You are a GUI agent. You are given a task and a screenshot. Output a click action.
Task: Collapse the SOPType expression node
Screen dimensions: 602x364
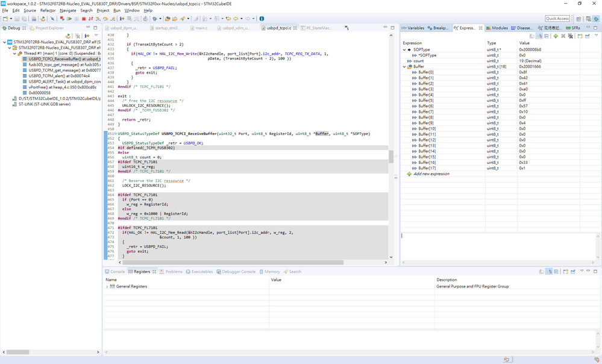[x=404, y=49]
